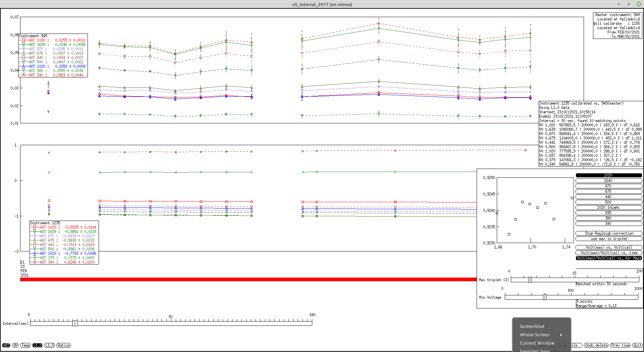The width and height of the screenshot is (644, 352).
Task: Click AOT 1020 red legend entry, Instrument 949
Action: point(53,40)
